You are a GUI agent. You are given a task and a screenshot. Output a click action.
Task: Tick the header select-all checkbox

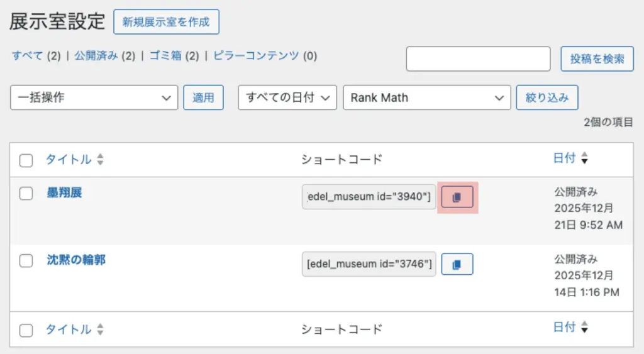[26, 160]
